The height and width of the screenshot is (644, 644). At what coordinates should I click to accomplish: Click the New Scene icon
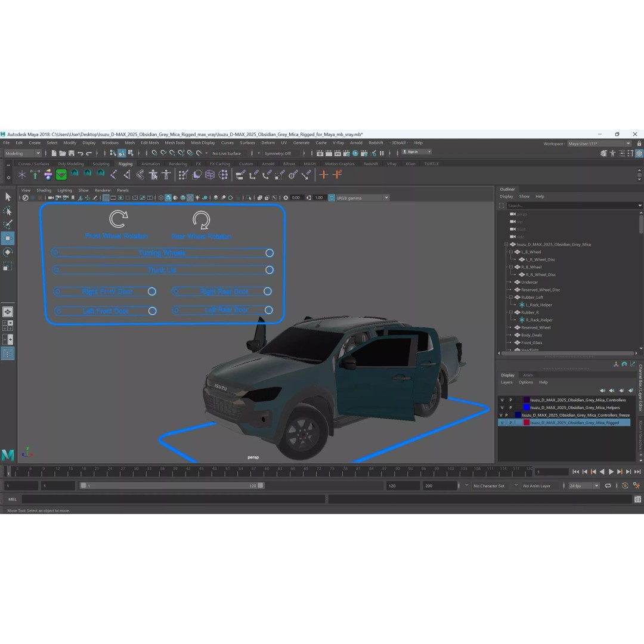[x=54, y=153]
